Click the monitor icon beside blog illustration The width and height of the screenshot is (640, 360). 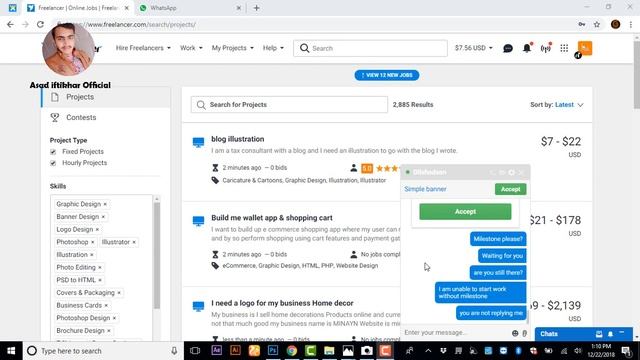(x=198, y=142)
